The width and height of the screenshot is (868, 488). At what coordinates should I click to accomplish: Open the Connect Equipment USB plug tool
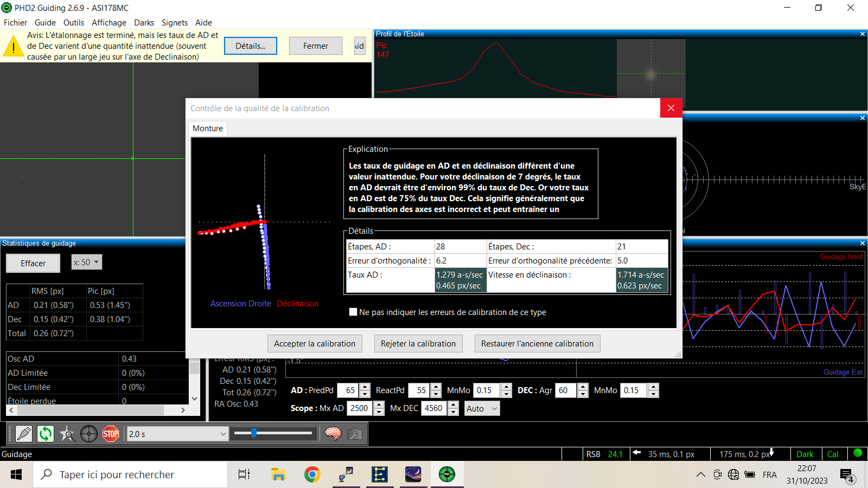click(x=24, y=434)
